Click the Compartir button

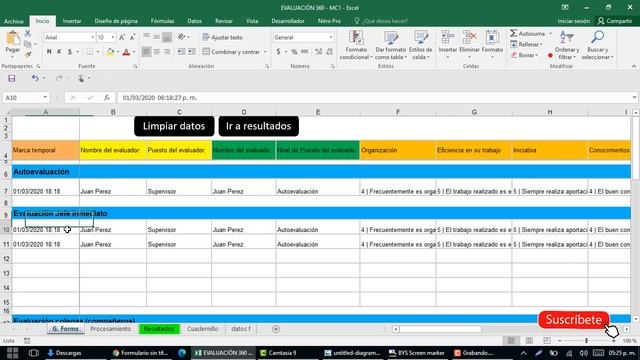click(615, 21)
